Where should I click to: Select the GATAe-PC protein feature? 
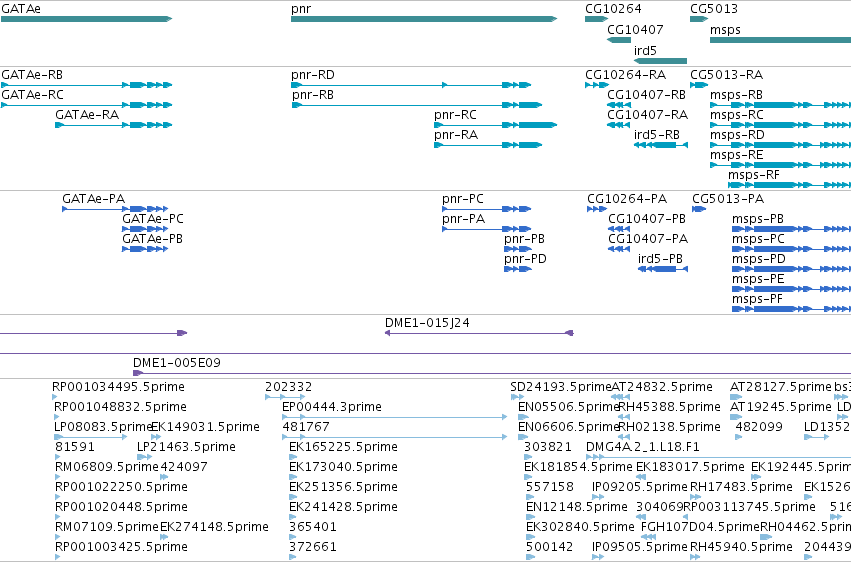click(x=145, y=229)
